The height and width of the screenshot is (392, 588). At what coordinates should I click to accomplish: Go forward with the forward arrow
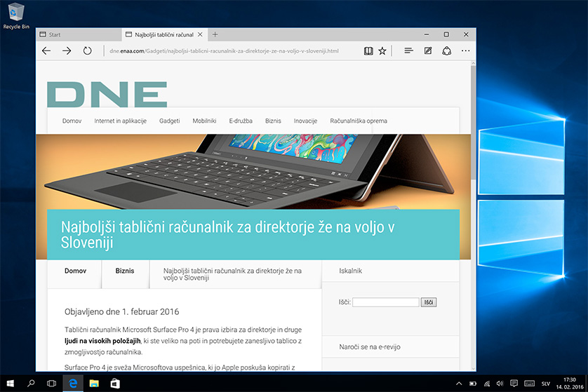[x=67, y=50]
